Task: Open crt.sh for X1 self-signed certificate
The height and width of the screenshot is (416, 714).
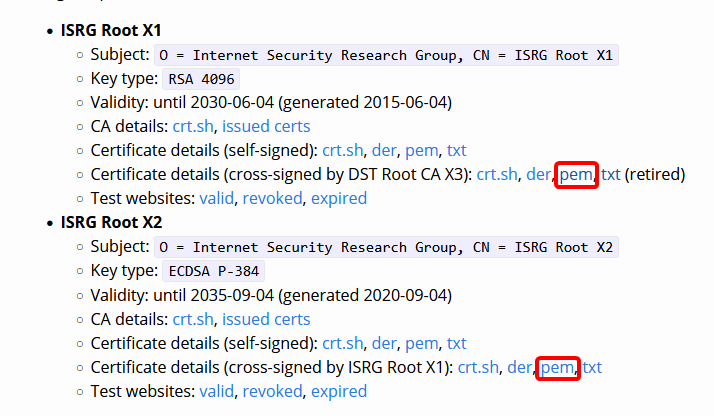Action: coord(342,151)
